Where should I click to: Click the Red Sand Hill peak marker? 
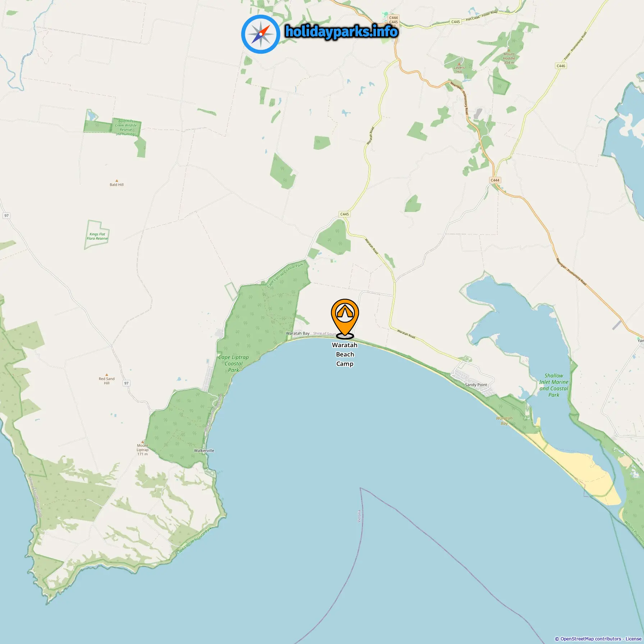click(106, 374)
